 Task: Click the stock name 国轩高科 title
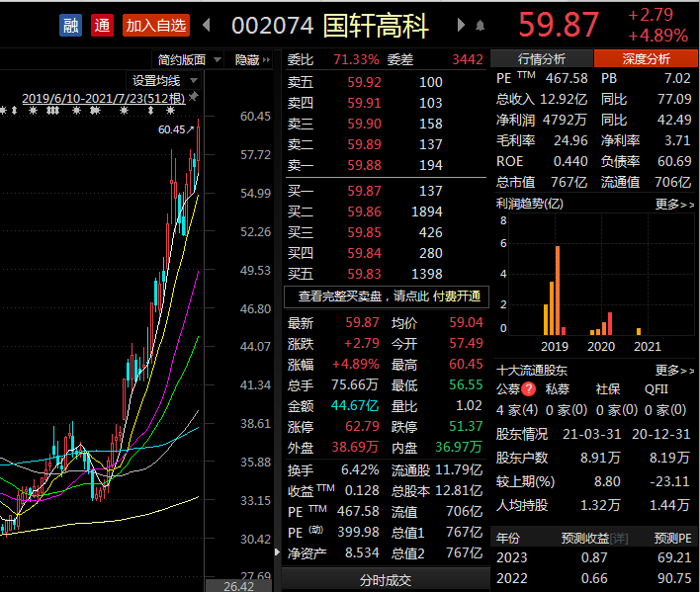coord(376,26)
